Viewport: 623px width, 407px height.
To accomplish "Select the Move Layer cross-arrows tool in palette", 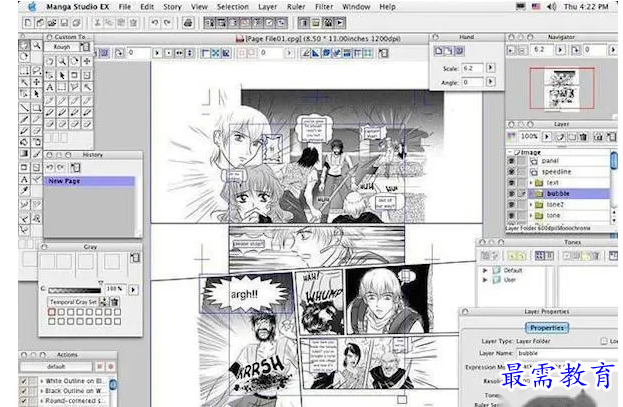I will (x=36, y=82).
